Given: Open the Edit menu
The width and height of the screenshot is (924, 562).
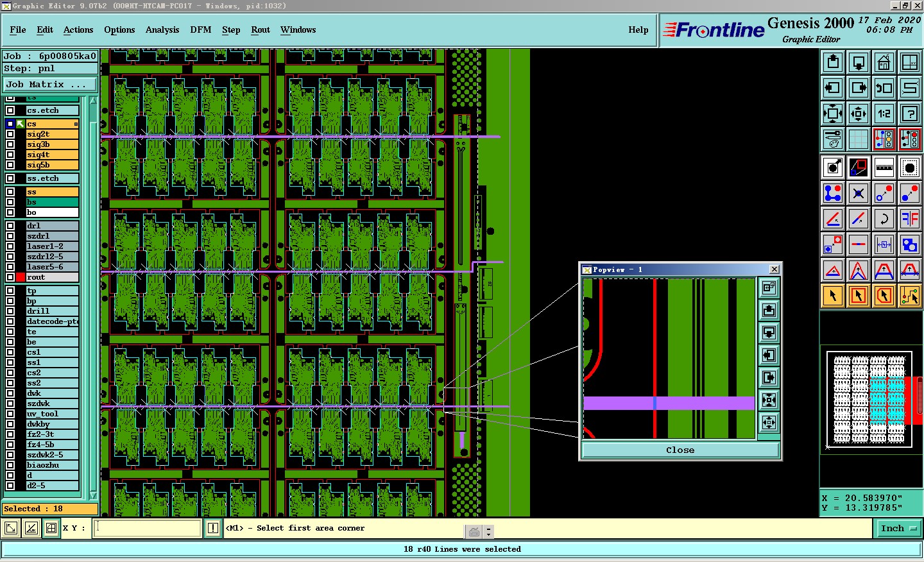Looking at the screenshot, I should pos(45,30).
